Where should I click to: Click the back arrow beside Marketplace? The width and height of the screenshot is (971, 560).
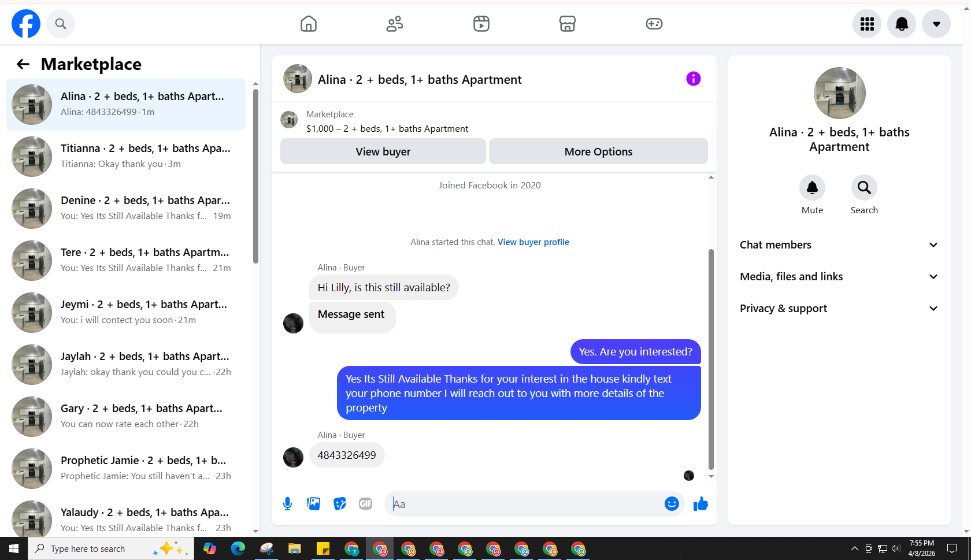pos(23,64)
